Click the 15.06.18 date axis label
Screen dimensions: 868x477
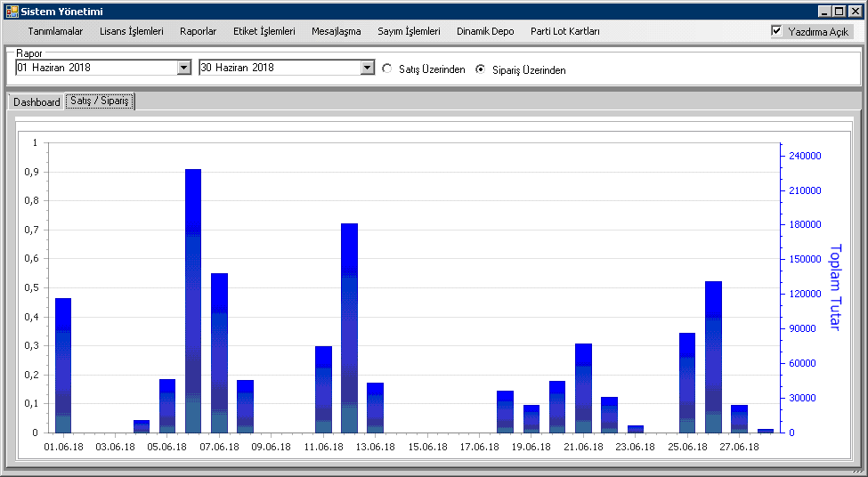(427, 447)
